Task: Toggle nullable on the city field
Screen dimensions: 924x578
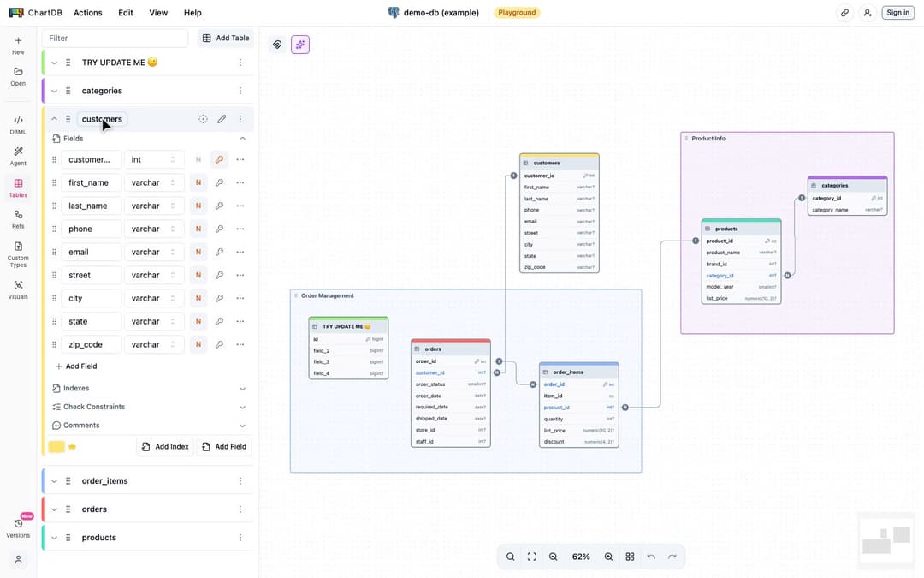Action: [198, 299]
